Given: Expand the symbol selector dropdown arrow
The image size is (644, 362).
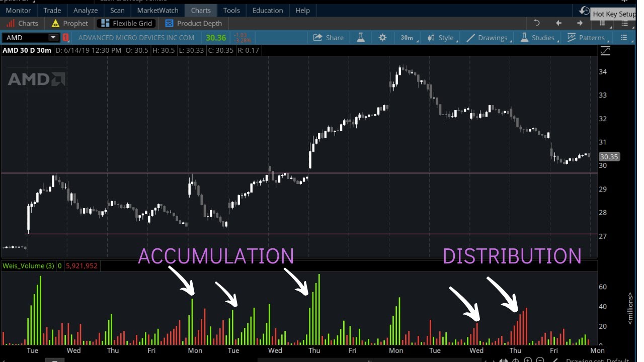Looking at the screenshot, I should click(x=53, y=38).
